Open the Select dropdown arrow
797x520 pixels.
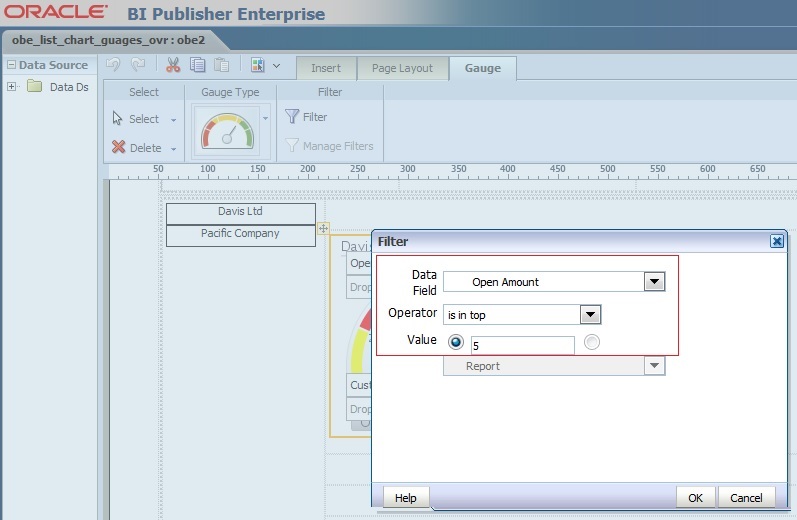173,120
